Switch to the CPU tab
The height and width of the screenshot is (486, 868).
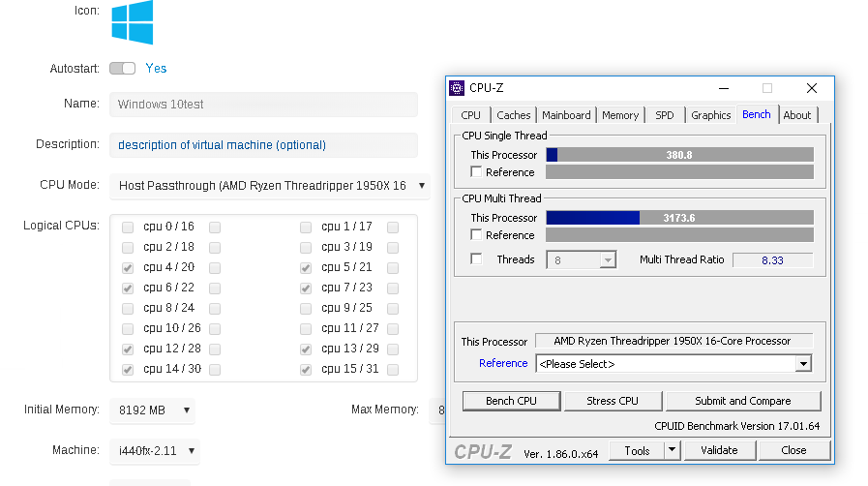(x=470, y=115)
